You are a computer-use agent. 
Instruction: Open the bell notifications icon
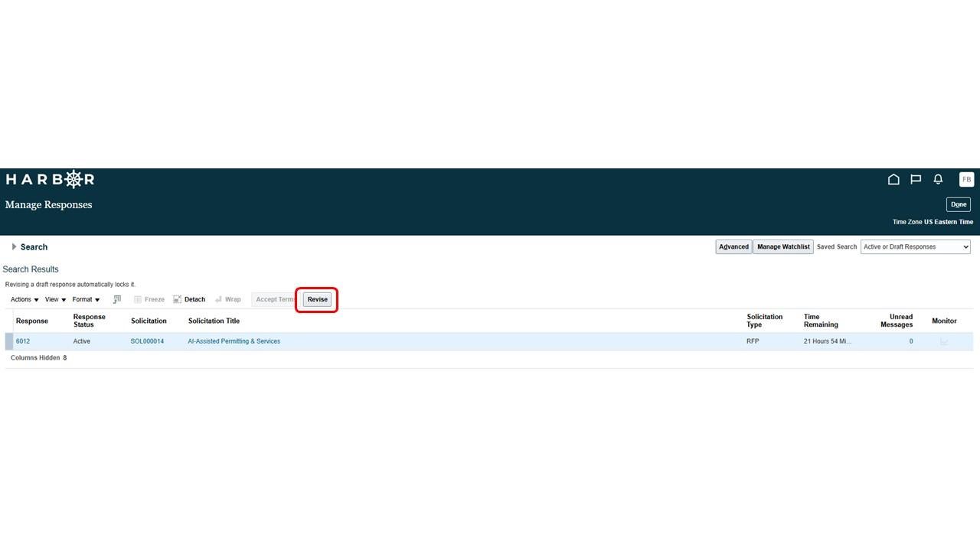coord(938,179)
